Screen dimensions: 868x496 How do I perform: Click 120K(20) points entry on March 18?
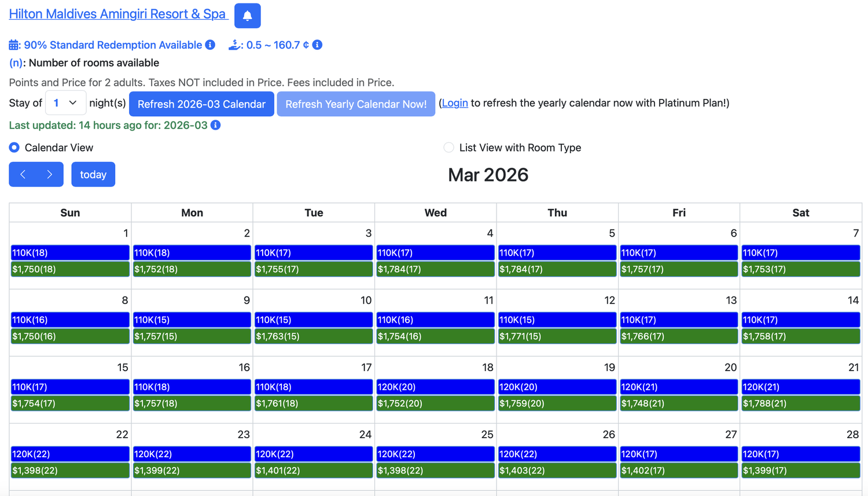pos(435,387)
